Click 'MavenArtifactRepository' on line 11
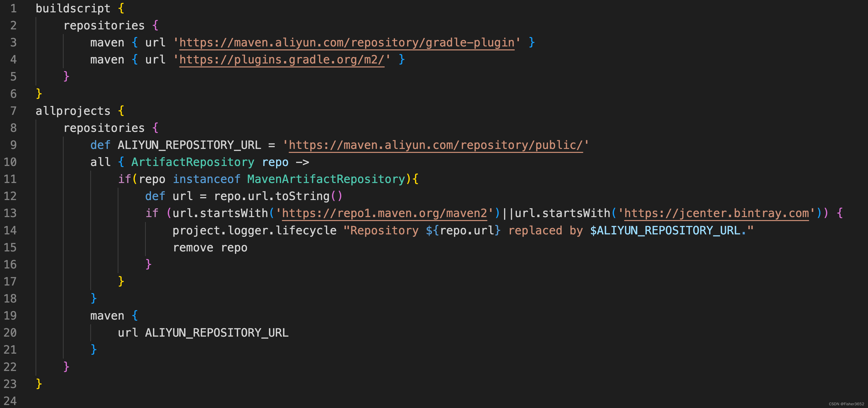The image size is (868, 408). pyautogui.click(x=326, y=179)
